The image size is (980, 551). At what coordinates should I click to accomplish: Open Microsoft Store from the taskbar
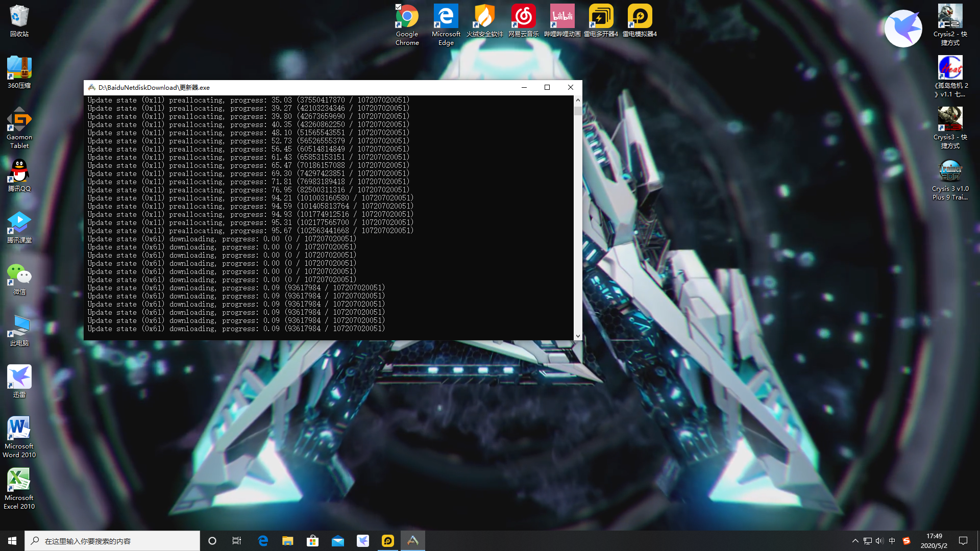click(x=312, y=541)
